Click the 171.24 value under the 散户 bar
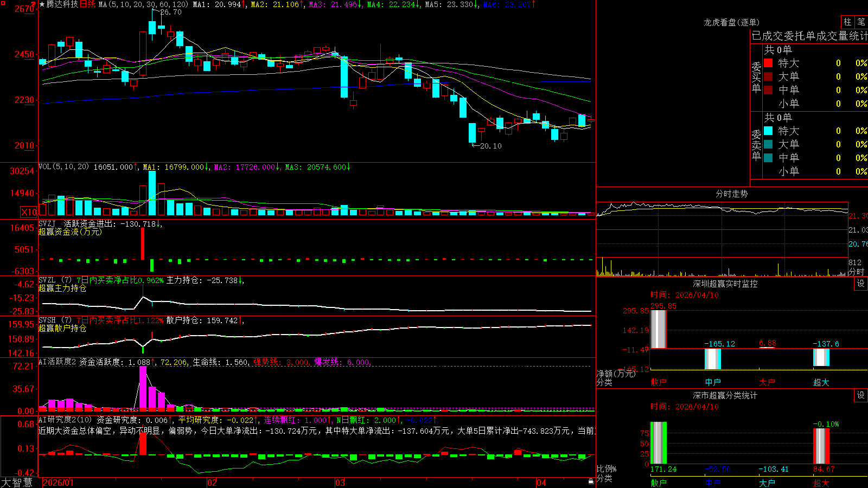 663,469
